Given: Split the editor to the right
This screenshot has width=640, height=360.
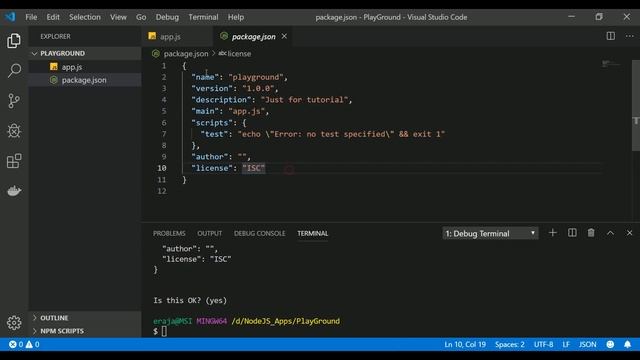Looking at the screenshot, I should tap(610, 36).
